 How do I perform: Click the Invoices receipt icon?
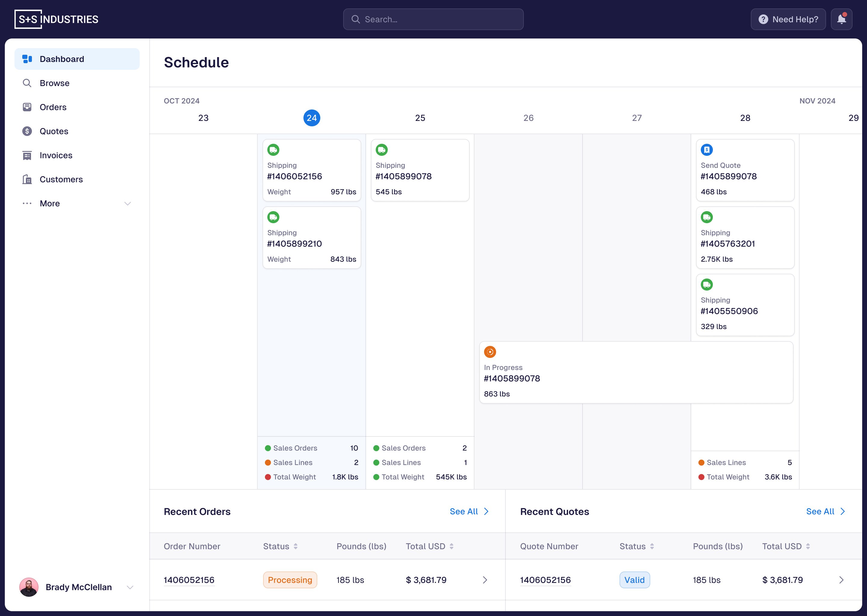[27, 155]
